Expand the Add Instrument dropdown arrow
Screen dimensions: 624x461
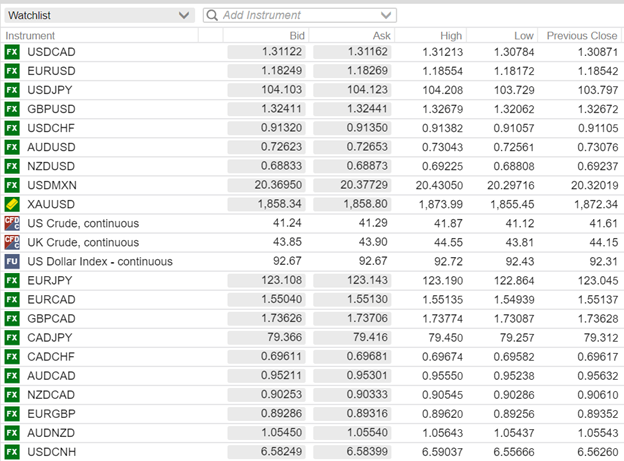388,16
